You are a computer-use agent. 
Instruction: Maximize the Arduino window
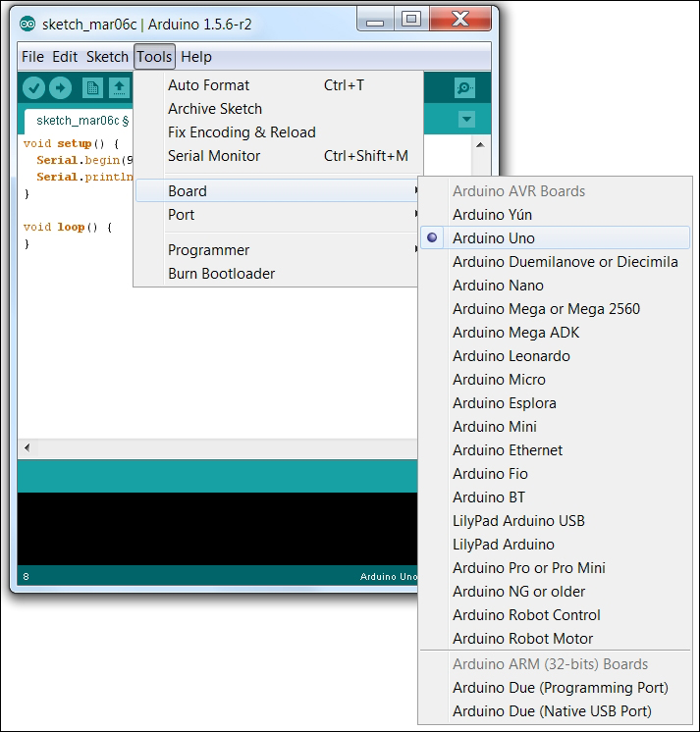[x=411, y=20]
